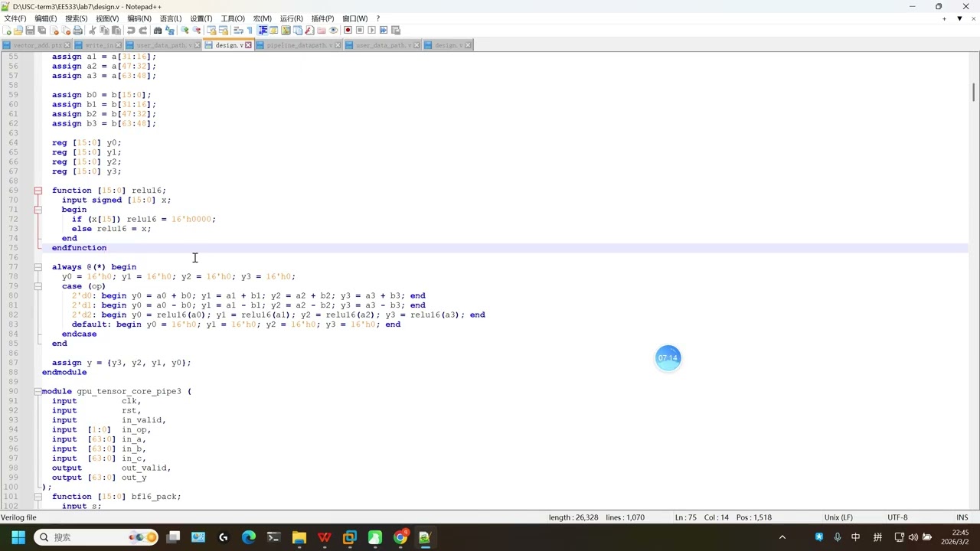Open the 语言(L) menu
Viewport: 980px width, 551px height.
click(170, 18)
